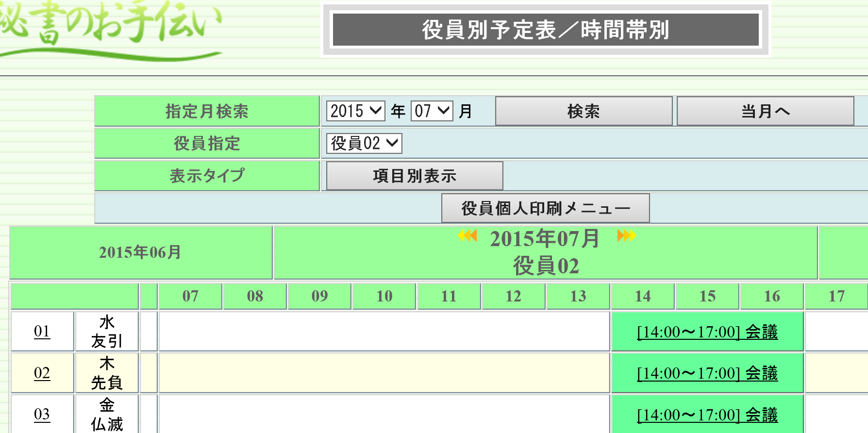Open the day 02 date link
This screenshot has height=433, width=868.
(42, 373)
